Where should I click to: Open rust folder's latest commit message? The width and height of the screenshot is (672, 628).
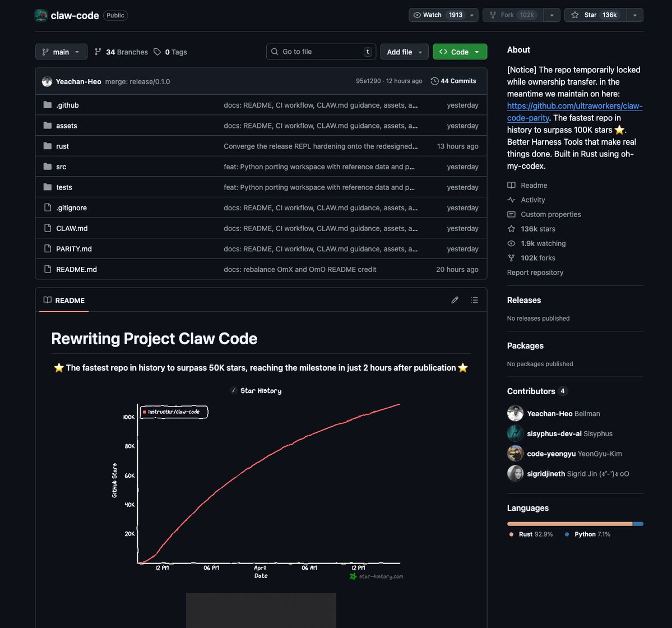tap(321, 146)
